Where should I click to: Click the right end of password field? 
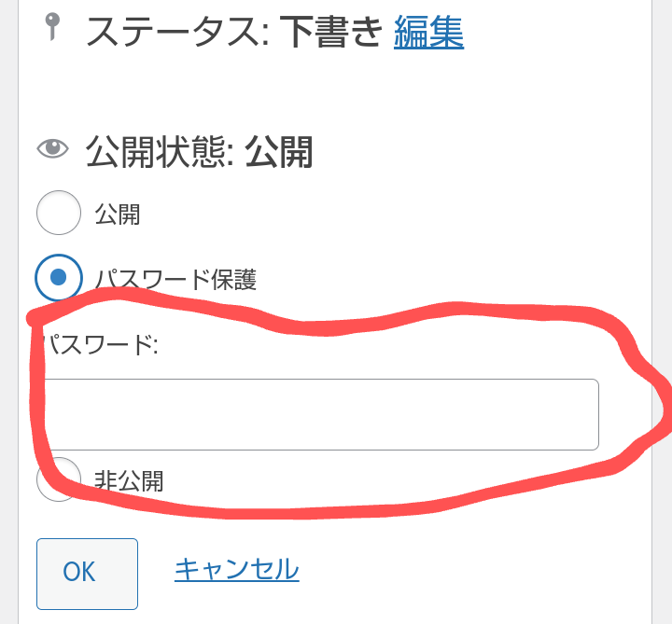(x=592, y=414)
